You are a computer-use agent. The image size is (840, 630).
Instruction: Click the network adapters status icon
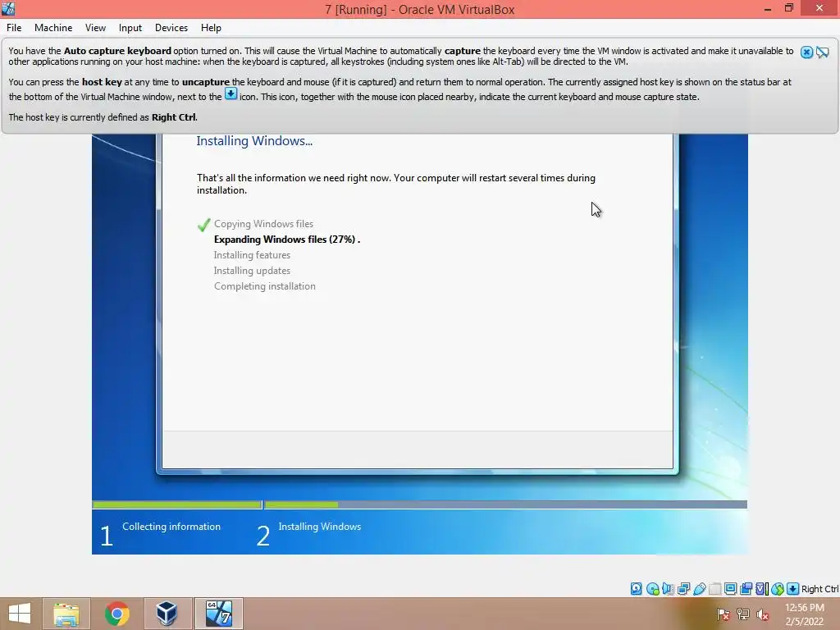(683, 589)
